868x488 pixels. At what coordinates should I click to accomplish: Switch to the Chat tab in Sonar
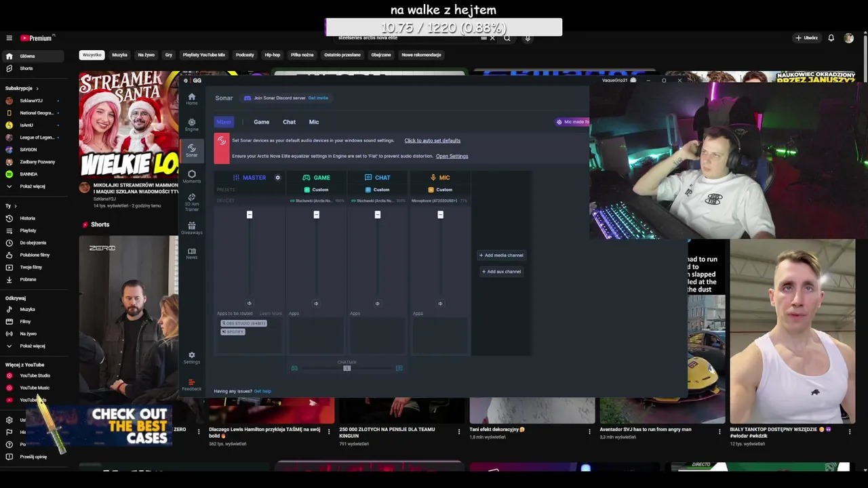(x=289, y=122)
